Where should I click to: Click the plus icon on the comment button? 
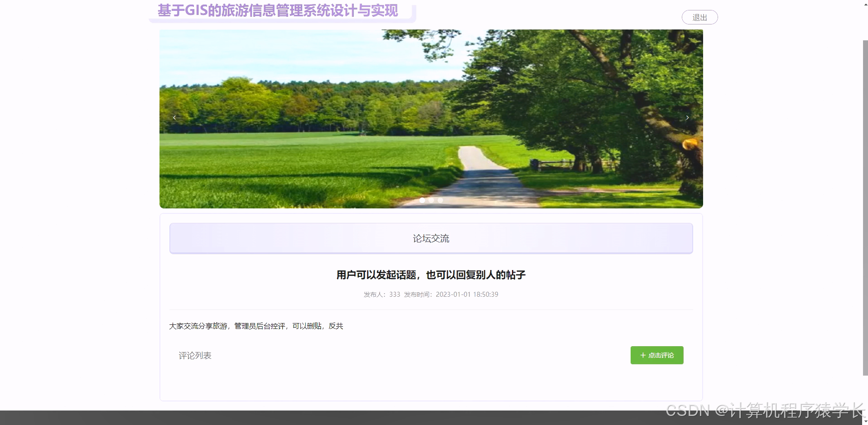coord(642,355)
